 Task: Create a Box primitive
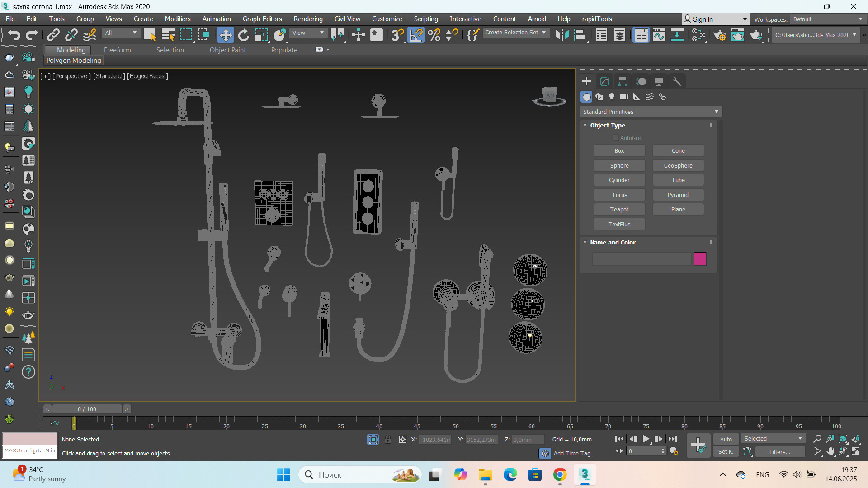[x=619, y=151]
